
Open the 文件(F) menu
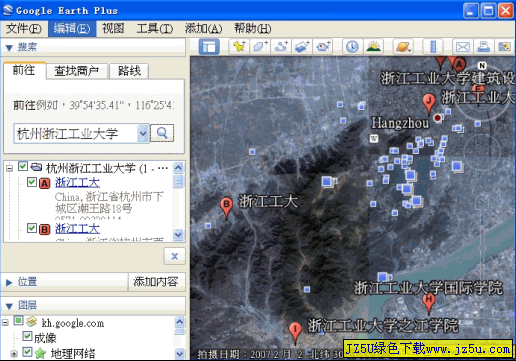click(24, 29)
